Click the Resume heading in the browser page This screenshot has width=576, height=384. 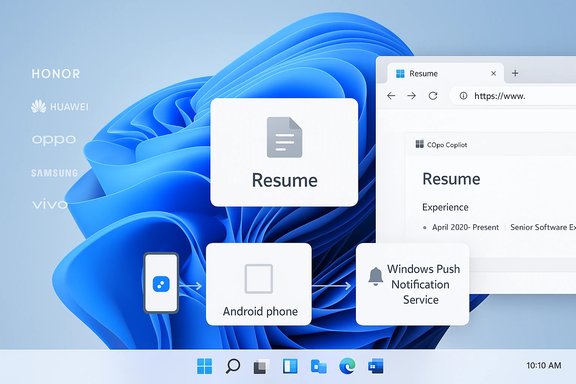point(451,179)
